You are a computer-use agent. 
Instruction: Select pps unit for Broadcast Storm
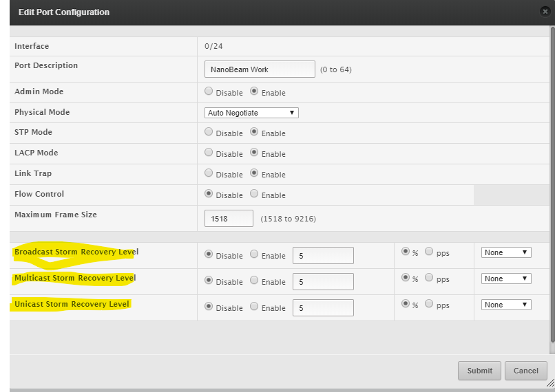pos(429,252)
